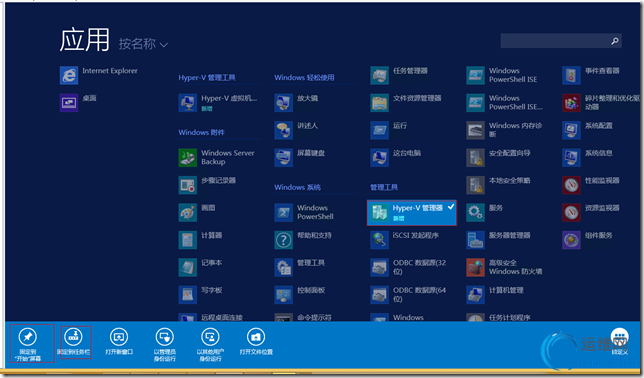Open 资源监视器 (Resource Monitor)
Screen dimensions: 644x378
591,213
